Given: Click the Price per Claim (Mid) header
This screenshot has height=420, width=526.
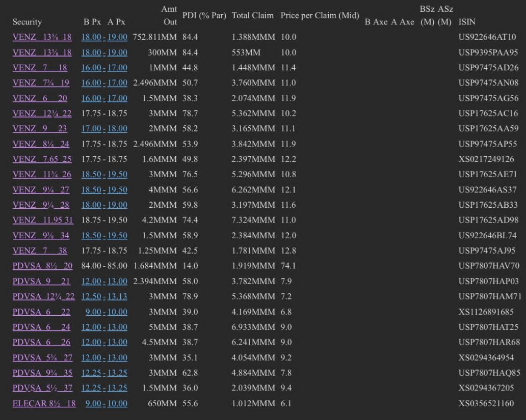Looking at the screenshot, I should 320,15.
